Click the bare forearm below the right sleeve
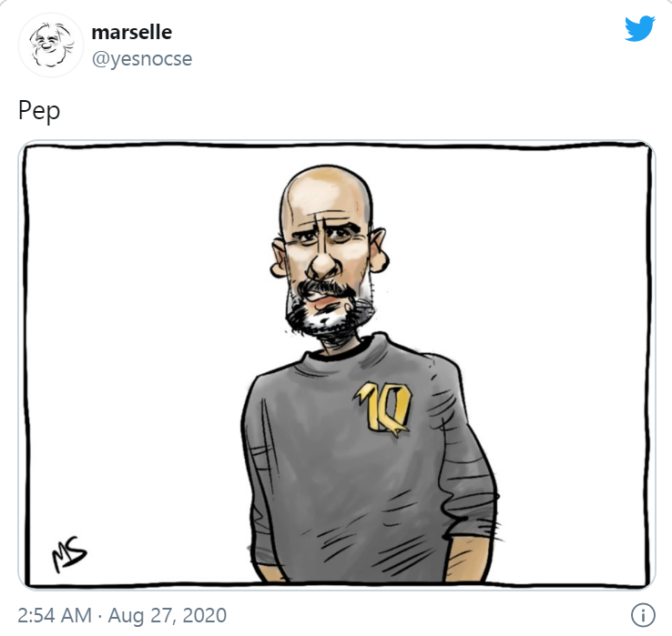 466,561
